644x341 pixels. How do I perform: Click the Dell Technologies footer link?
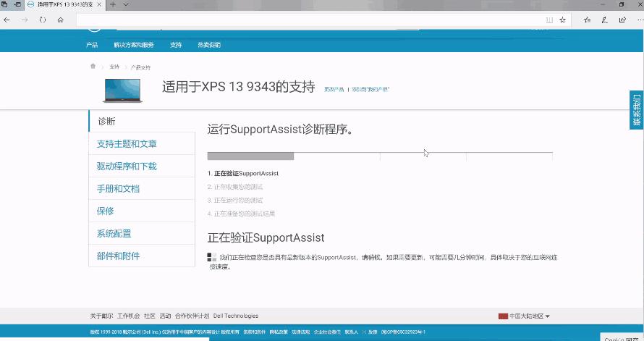coord(236,316)
